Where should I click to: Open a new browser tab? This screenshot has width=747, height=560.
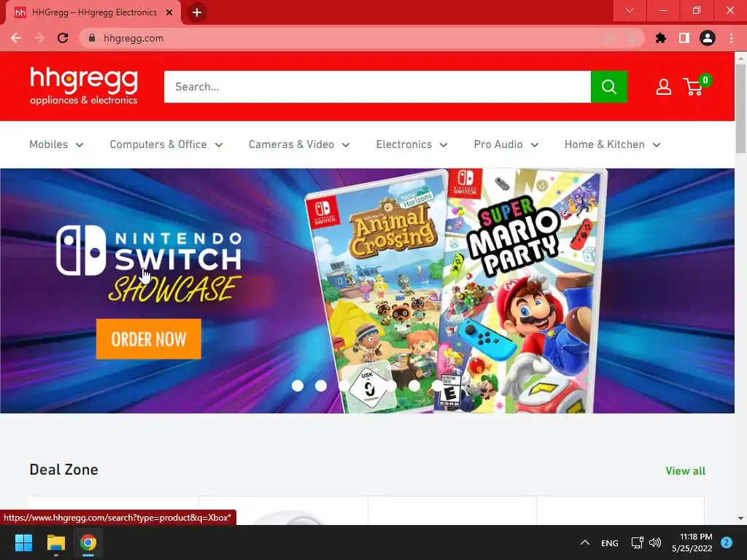(197, 12)
